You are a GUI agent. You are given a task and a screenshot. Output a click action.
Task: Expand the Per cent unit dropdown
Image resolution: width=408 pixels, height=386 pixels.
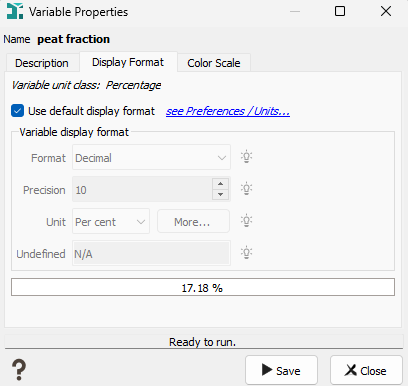pyautogui.click(x=111, y=222)
